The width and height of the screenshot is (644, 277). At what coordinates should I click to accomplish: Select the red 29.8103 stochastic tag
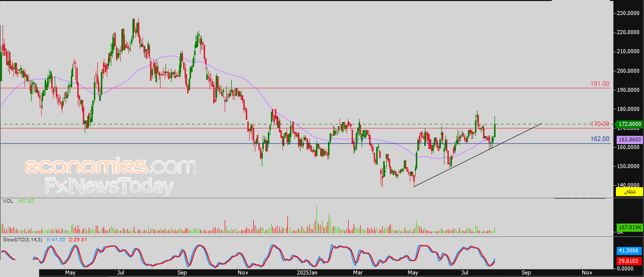pyautogui.click(x=628, y=261)
